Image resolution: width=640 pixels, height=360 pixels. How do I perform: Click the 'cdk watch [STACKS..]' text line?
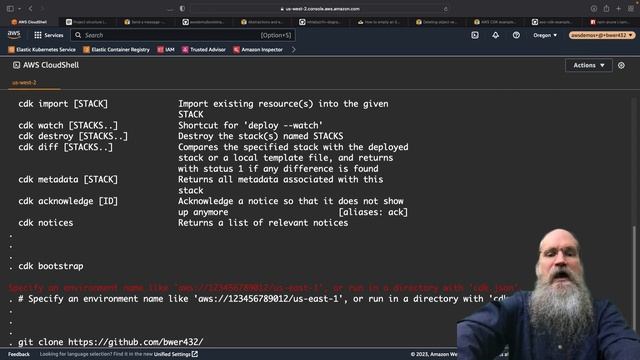point(68,125)
